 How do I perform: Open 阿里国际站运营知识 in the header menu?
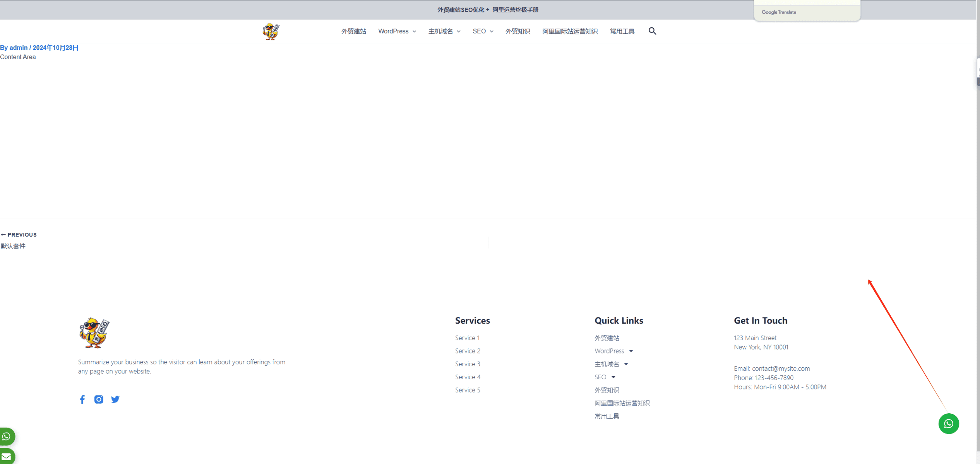pos(570,31)
